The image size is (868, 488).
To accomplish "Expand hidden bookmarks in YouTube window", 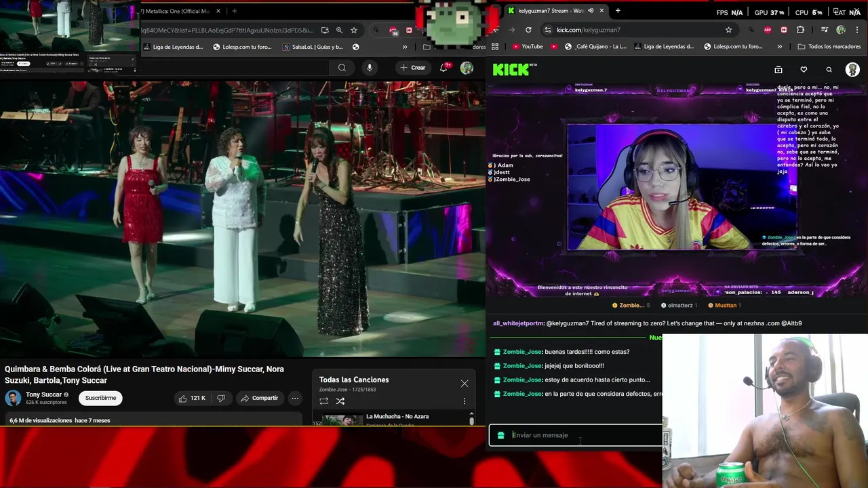I will coord(405,47).
